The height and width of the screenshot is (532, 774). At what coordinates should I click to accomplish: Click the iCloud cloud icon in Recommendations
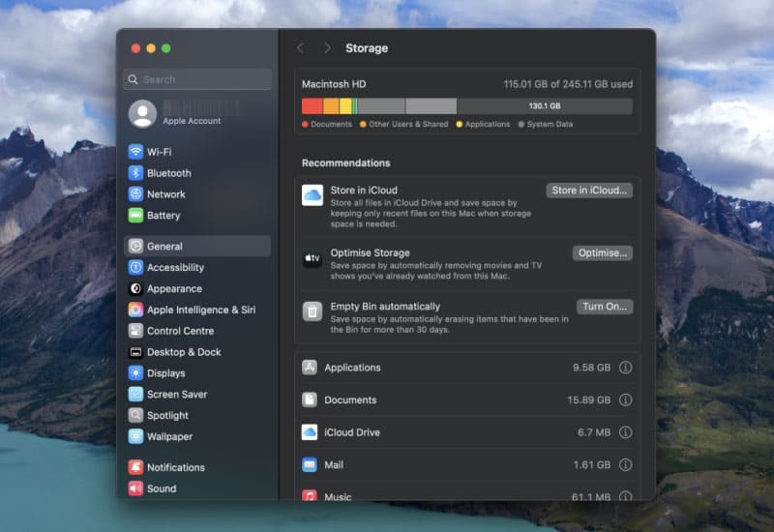pyautogui.click(x=313, y=195)
